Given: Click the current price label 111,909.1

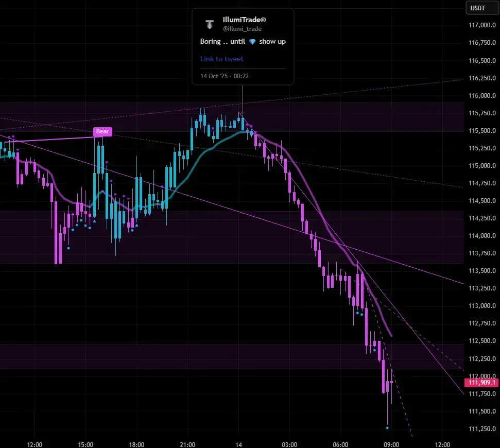Looking at the screenshot, I should (x=481, y=382).
